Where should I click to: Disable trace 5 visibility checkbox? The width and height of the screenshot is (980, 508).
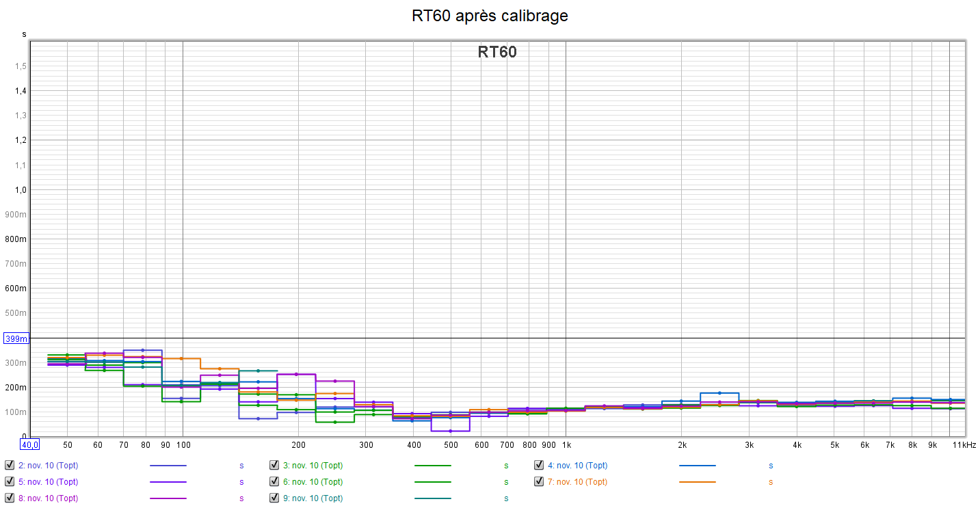click(10, 482)
